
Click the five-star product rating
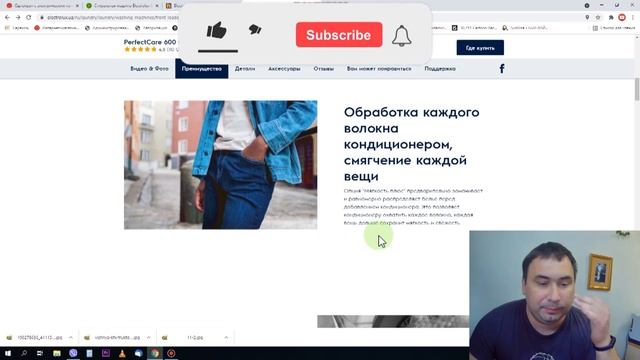click(x=140, y=49)
